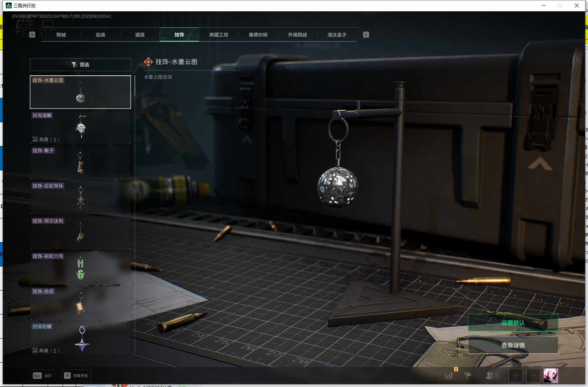
Task: Select the 挂饰-水墨云图 charm card
Action: [x=80, y=92]
